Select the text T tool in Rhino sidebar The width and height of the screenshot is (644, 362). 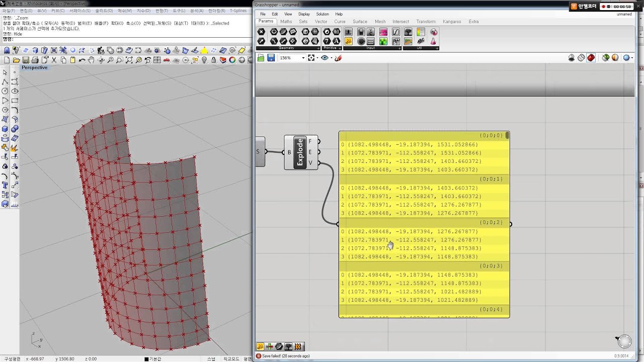5,186
